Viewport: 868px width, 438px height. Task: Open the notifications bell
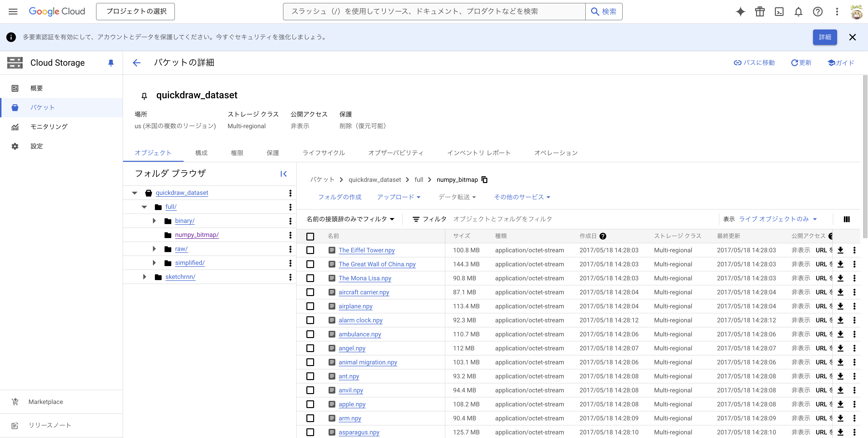click(x=798, y=12)
